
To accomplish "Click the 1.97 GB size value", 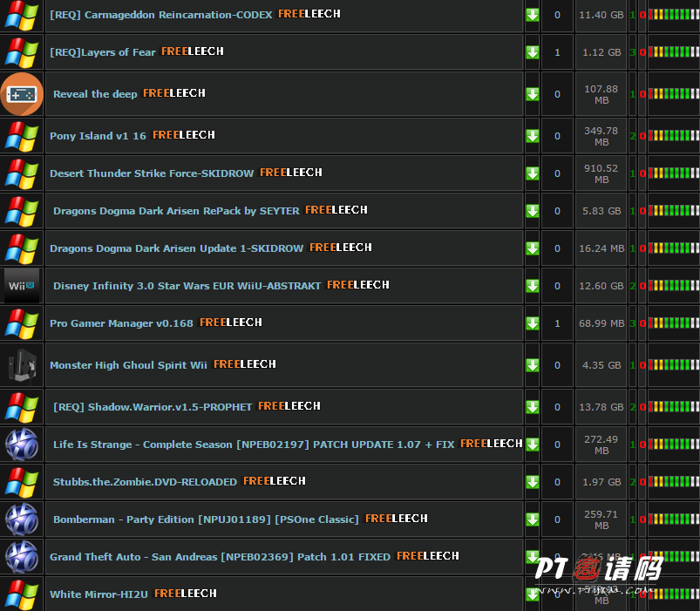I will (601, 482).
